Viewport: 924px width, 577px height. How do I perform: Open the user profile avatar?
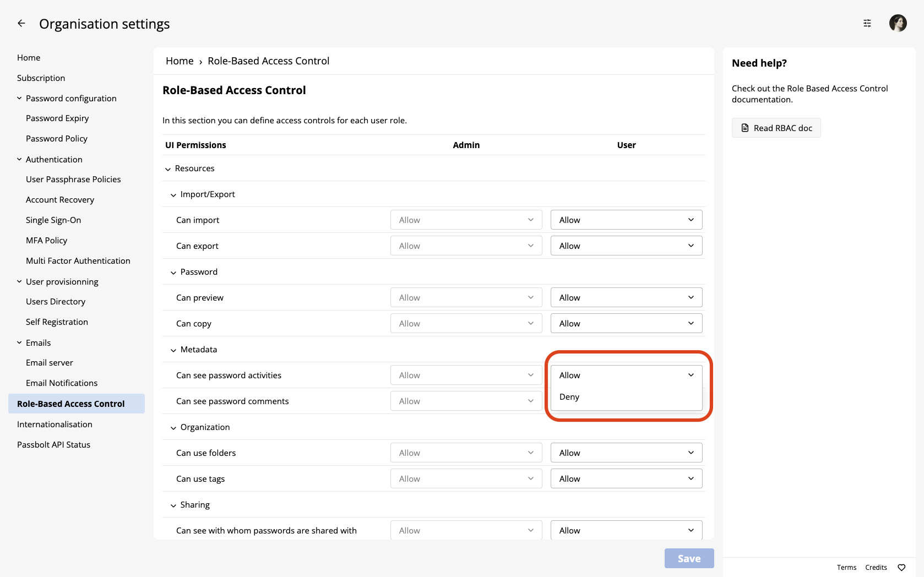click(x=898, y=23)
